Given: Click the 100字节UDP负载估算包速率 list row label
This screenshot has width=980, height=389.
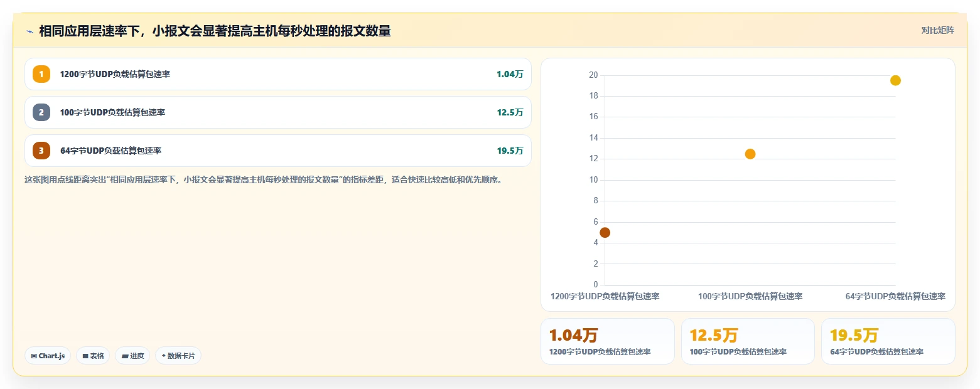Looking at the screenshot, I should [112, 112].
